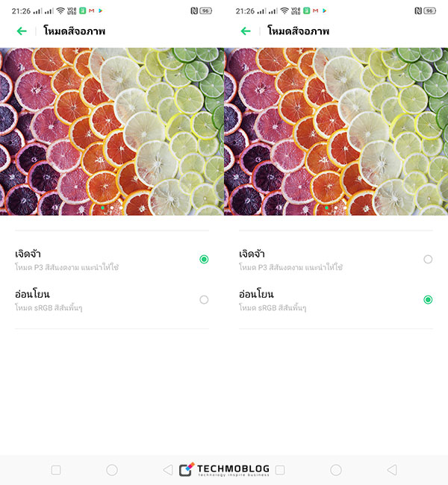Tap the Play Store notification icon, left screen
The height and width of the screenshot is (485, 448).
click(100, 11)
